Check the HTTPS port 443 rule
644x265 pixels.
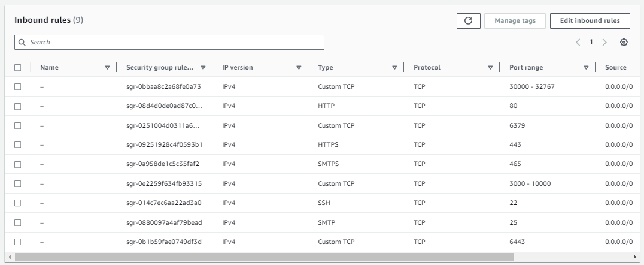point(18,145)
